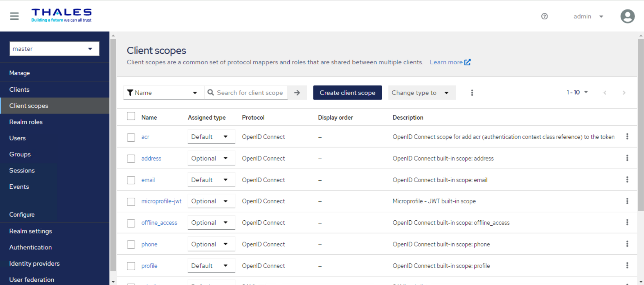Viewport: 644px width, 285px height.
Task: Open the Learn more link
Action: (450, 62)
